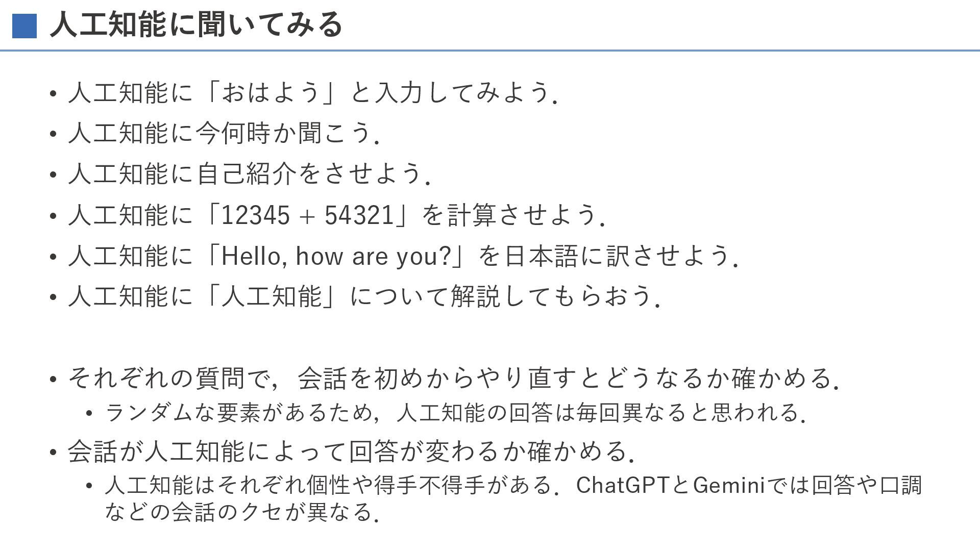This screenshot has height=551, width=980.
Task: Click the bullet about 自己紹介
Action: point(249,174)
